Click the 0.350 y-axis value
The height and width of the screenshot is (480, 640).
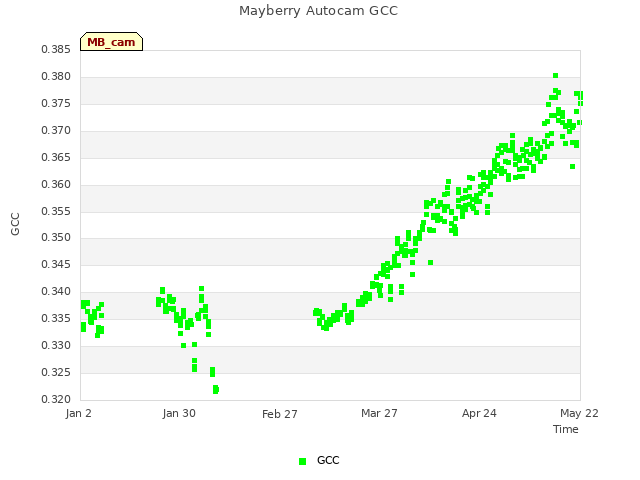point(56,237)
